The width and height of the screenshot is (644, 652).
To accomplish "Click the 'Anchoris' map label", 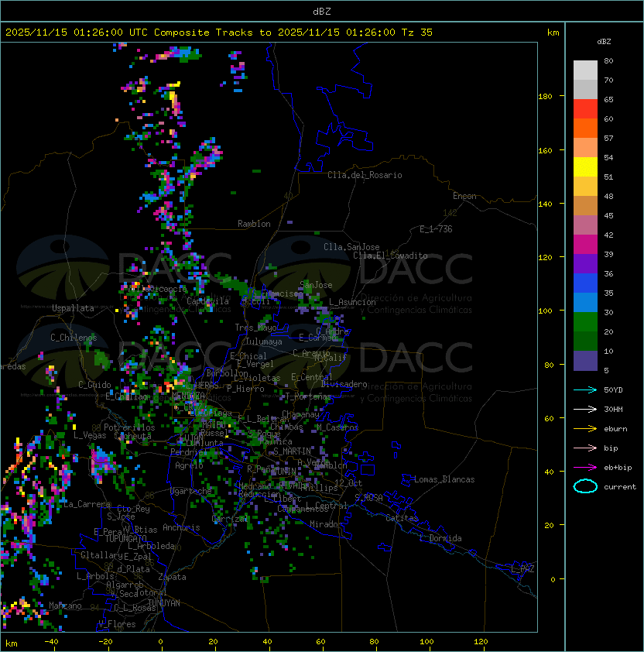I will coord(181,527).
